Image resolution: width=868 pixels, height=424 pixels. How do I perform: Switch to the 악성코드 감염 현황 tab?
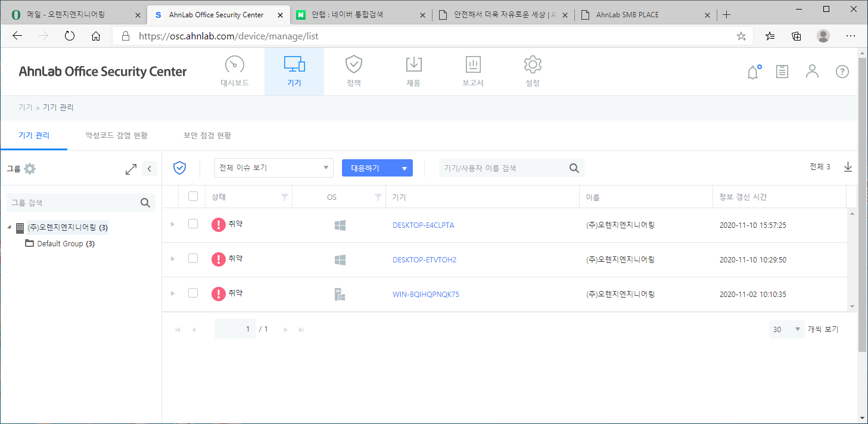(x=117, y=135)
